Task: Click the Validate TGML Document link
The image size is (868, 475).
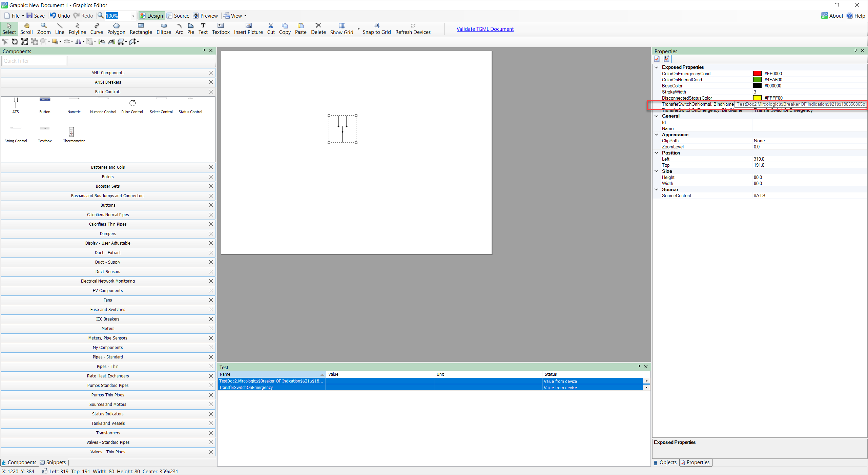Action: [485, 29]
